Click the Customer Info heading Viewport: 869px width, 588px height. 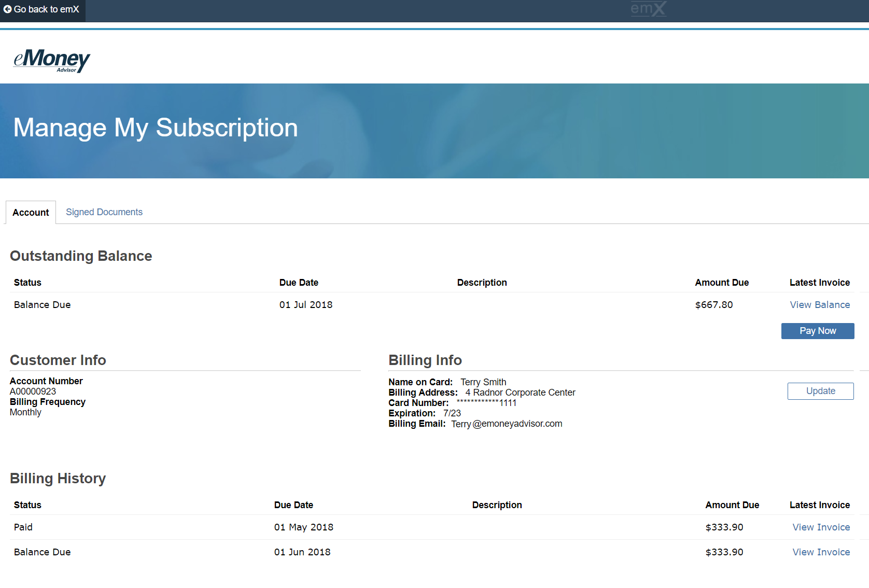(x=58, y=360)
